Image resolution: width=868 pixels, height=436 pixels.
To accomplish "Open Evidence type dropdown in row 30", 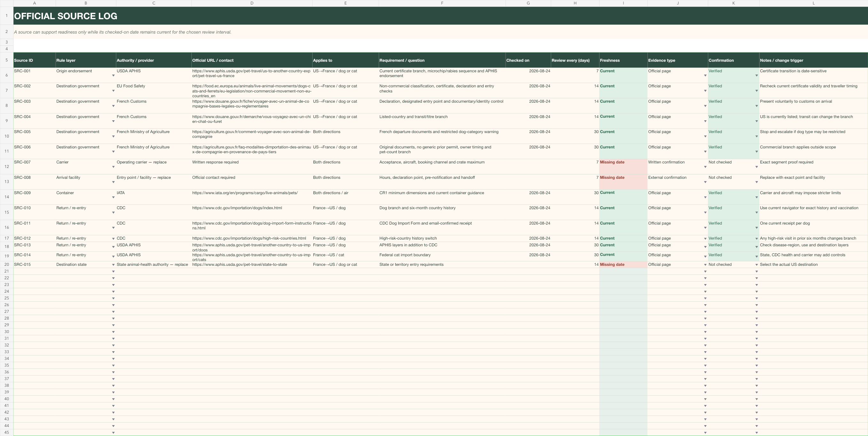I will pos(705,332).
